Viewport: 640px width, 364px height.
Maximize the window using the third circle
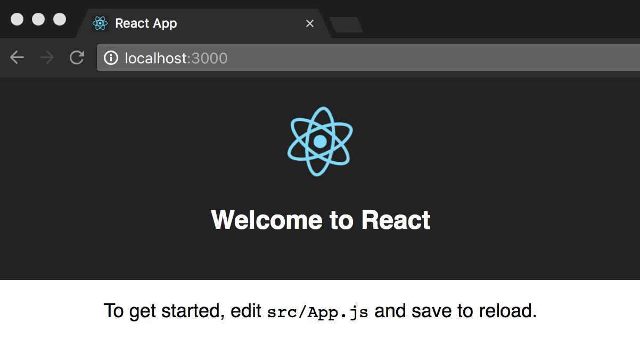coord(60,19)
